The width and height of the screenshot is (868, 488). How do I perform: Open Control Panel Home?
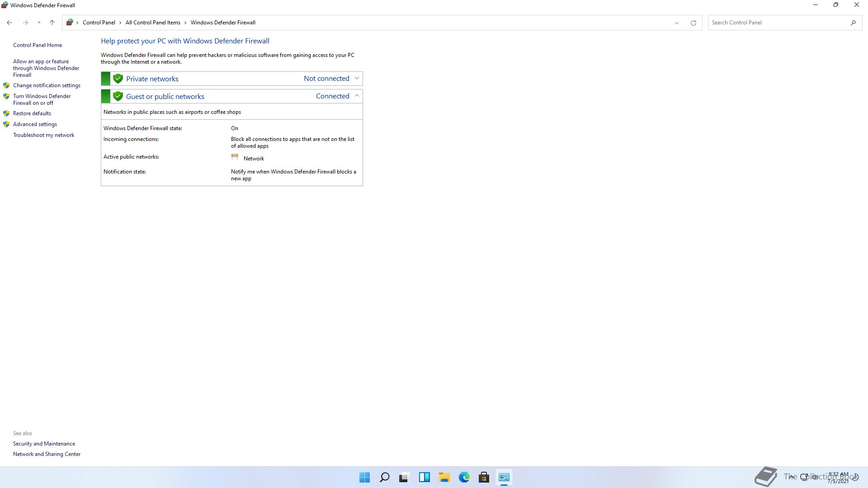point(38,45)
